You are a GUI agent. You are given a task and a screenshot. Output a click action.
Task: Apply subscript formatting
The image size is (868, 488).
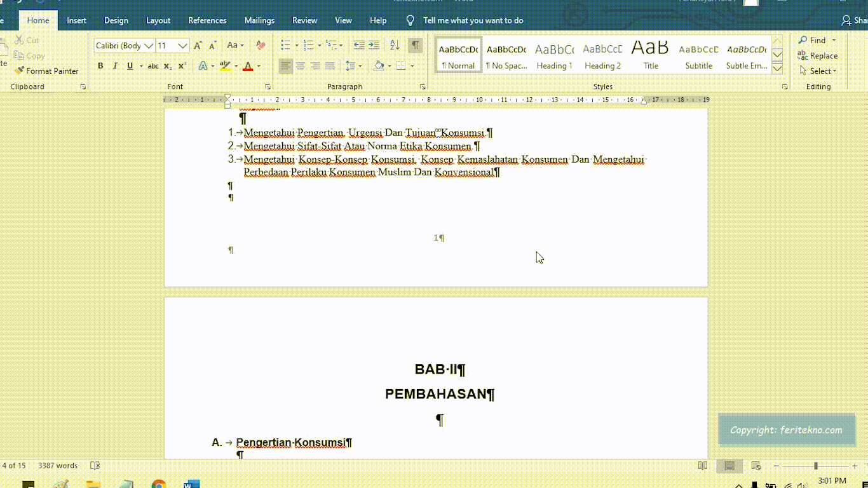click(x=168, y=66)
